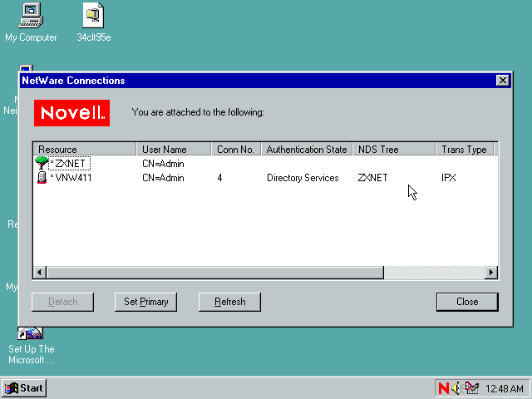Click ZXNET in the NDS Tree column

(372, 178)
